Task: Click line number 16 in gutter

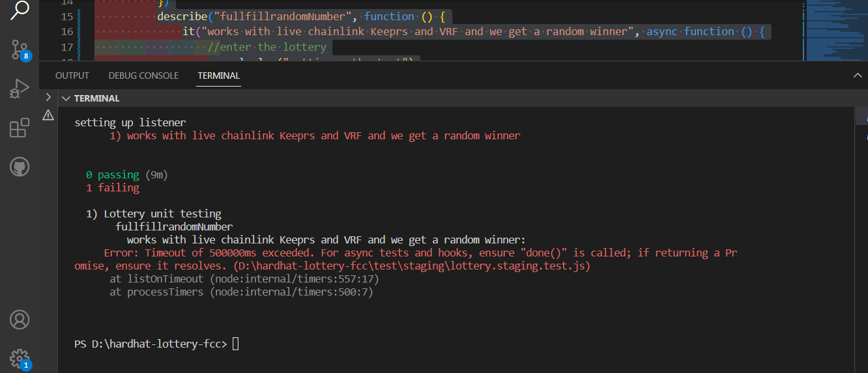Action: pos(66,31)
